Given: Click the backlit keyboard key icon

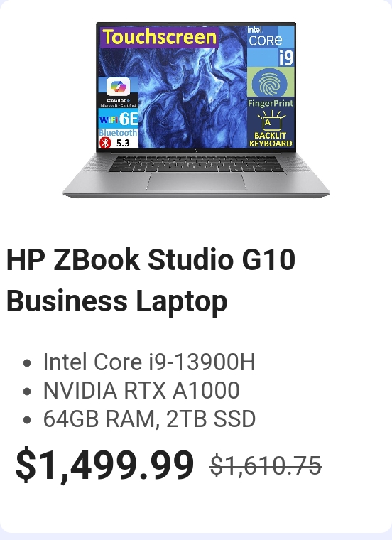Looking at the screenshot, I should point(271,119).
